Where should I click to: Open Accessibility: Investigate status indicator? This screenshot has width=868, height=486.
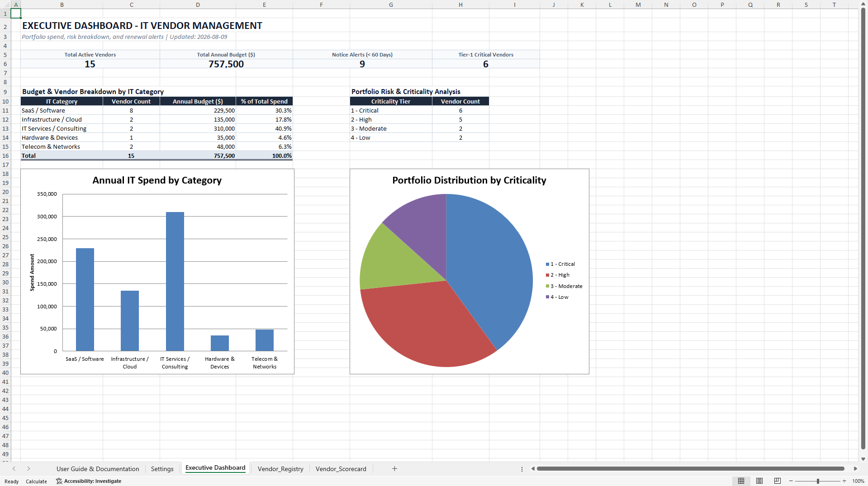[x=89, y=481]
